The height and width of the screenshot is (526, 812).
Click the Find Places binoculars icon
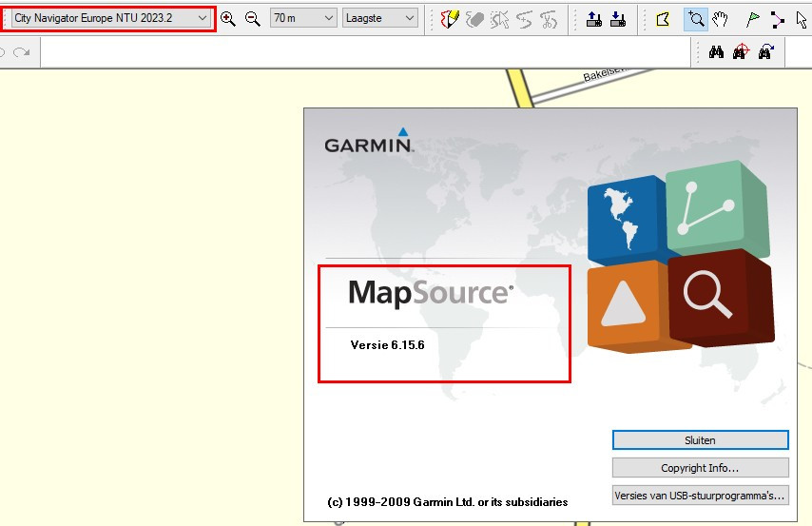tap(716, 51)
